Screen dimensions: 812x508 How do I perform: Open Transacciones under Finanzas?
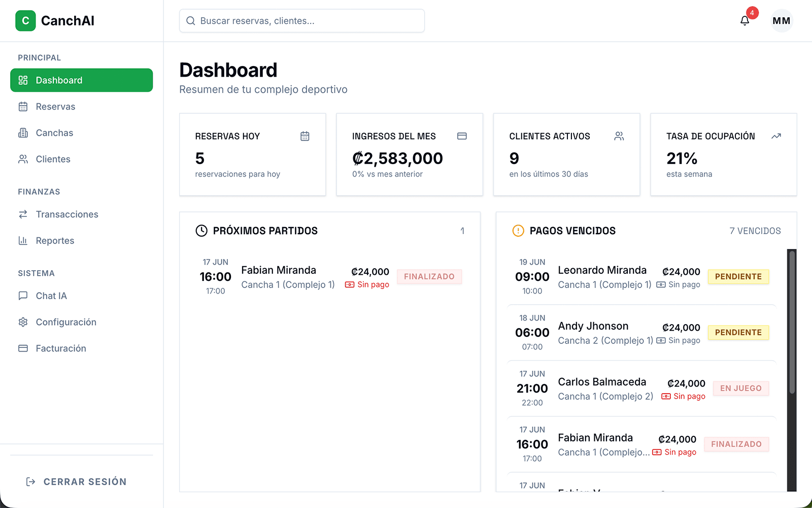(x=81, y=214)
